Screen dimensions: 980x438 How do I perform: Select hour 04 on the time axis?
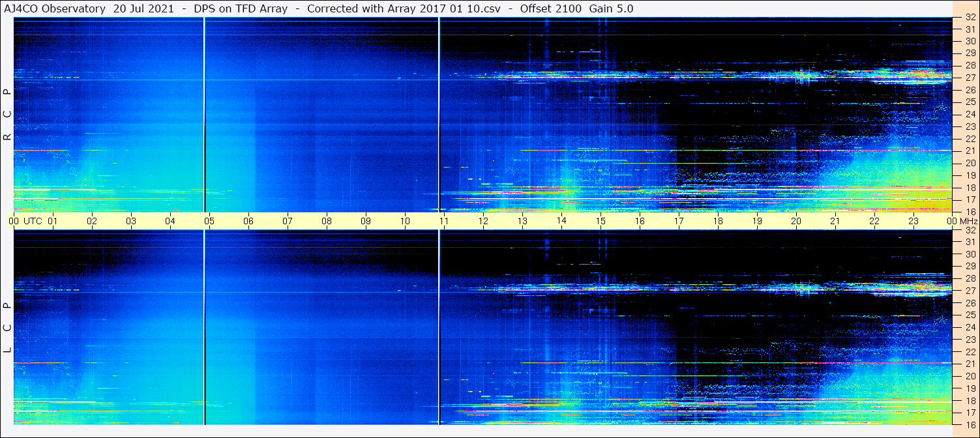coord(170,221)
